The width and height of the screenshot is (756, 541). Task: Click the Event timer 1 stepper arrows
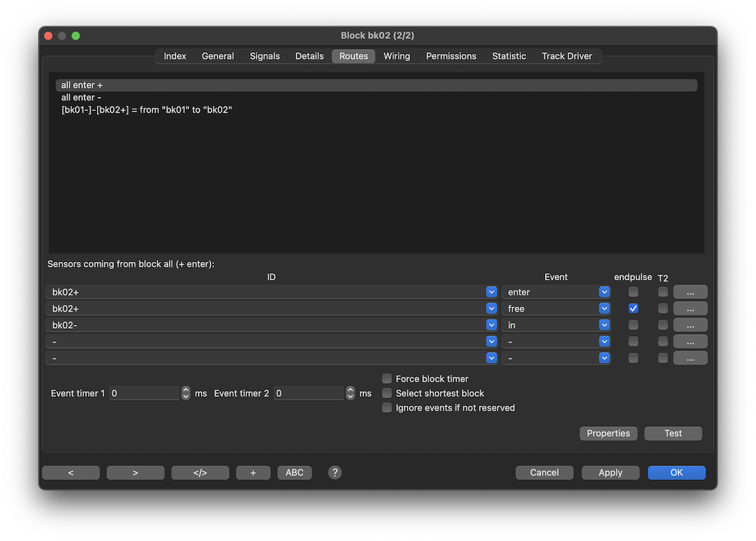coord(186,393)
